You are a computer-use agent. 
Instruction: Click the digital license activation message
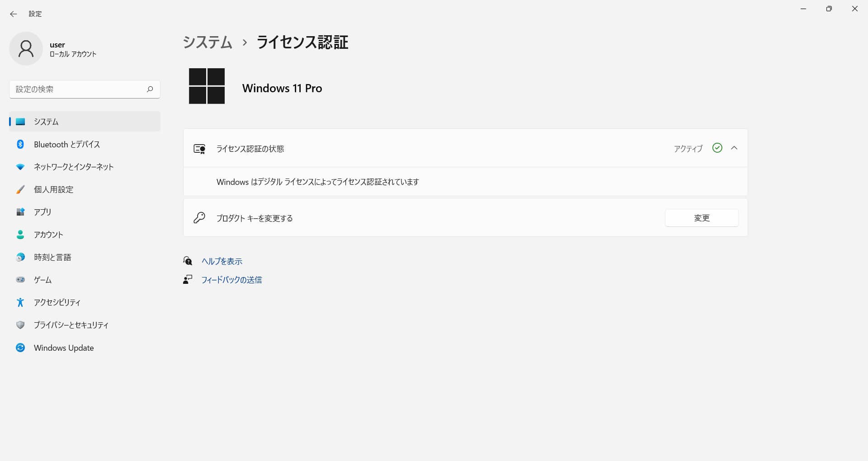318,182
